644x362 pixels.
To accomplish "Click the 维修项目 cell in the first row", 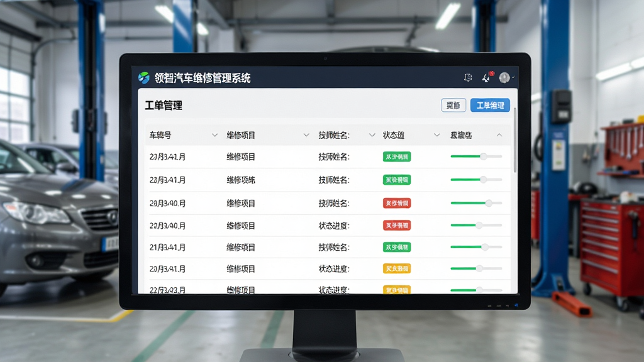I will [241, 156].
